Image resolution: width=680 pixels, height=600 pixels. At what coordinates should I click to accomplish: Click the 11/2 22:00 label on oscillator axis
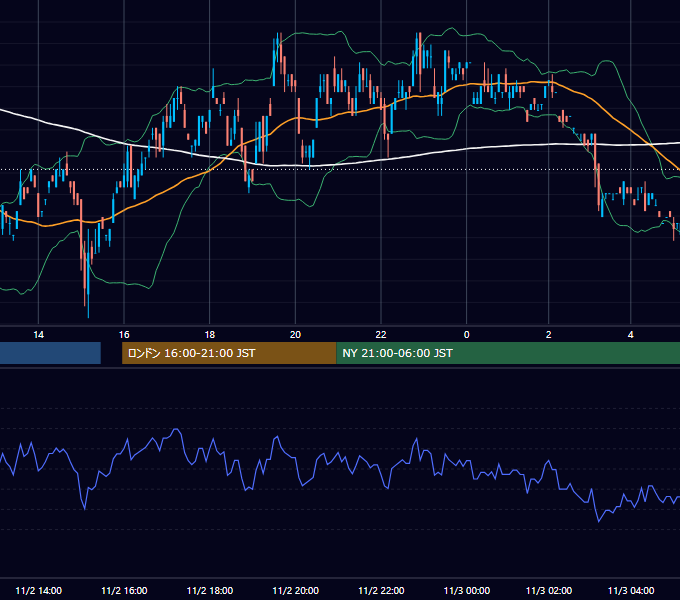(x=381, y=591)
